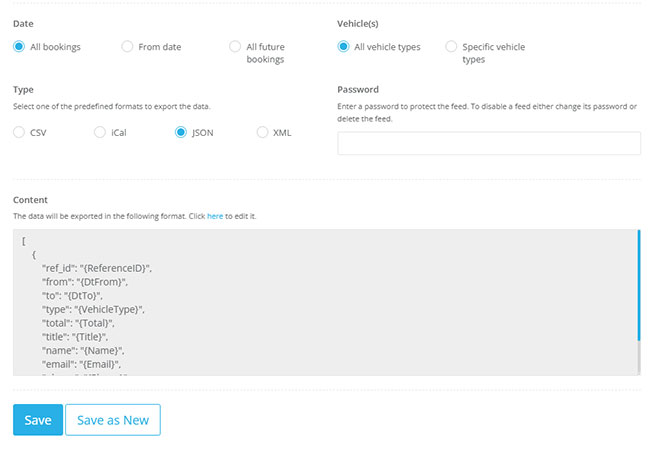Choose Specific vehicle types option
This screenshot has width=650, height=450.
click(x=451, y=46)
